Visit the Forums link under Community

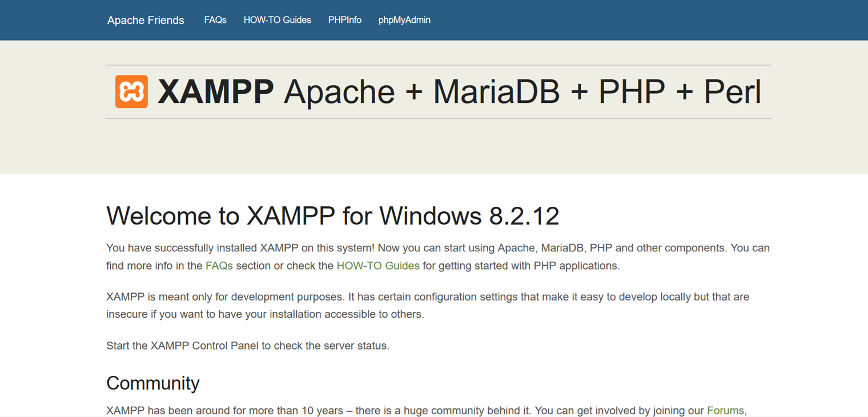click(x=725, y=411)
